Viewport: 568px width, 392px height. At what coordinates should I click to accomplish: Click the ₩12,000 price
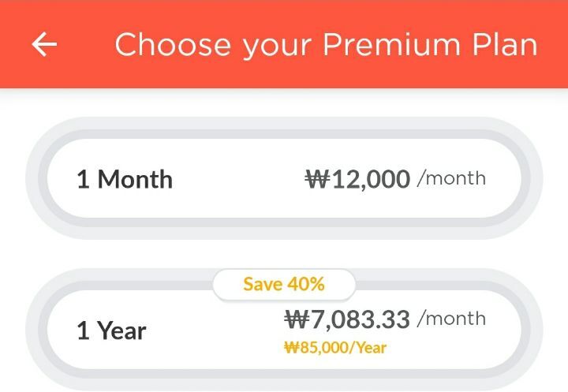[357, 179]
